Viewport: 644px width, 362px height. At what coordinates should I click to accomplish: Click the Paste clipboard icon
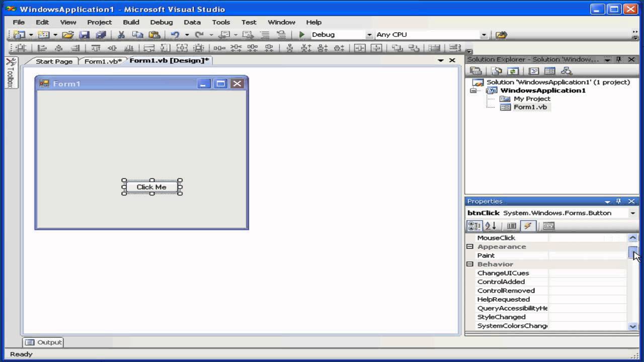tap(154, 35)
